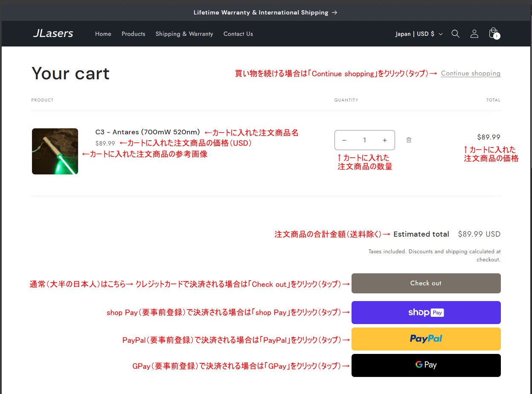This screenshot has height=394, width=532.
Task: Open the account login icon
Action: click(474, 34)
